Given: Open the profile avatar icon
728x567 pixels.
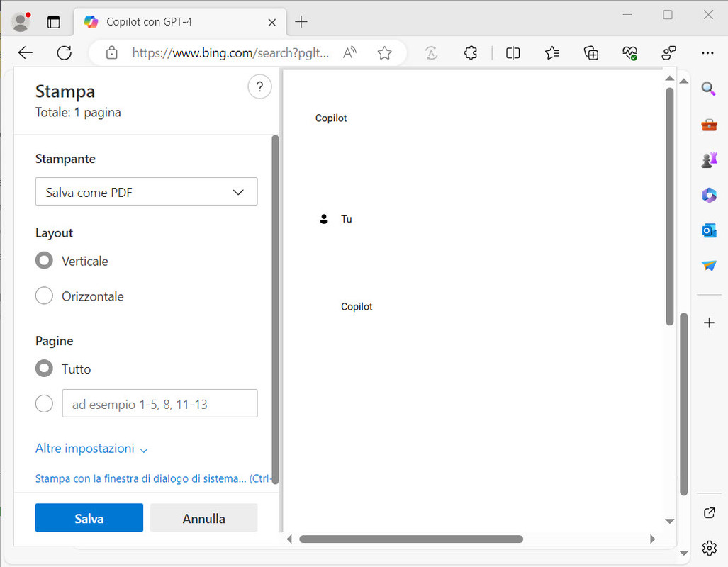Looking at the screenshot, I should (x=21, y=22).
